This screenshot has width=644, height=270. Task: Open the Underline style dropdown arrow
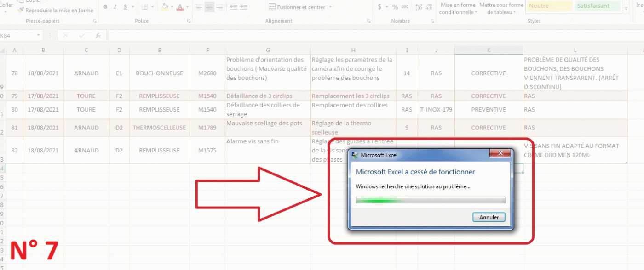pyautogui.click(x=133, y=7)
